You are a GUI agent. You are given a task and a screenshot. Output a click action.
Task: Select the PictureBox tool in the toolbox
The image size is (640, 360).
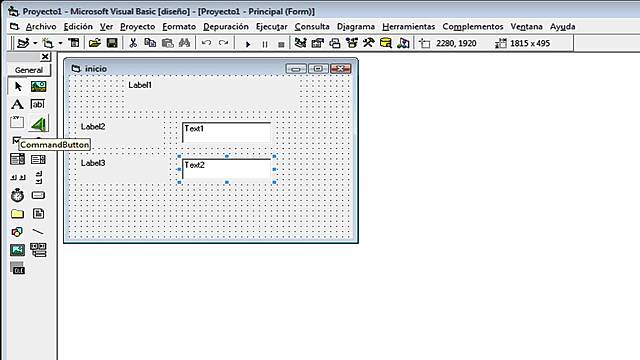pyautogui.click(x=38, y=87)
